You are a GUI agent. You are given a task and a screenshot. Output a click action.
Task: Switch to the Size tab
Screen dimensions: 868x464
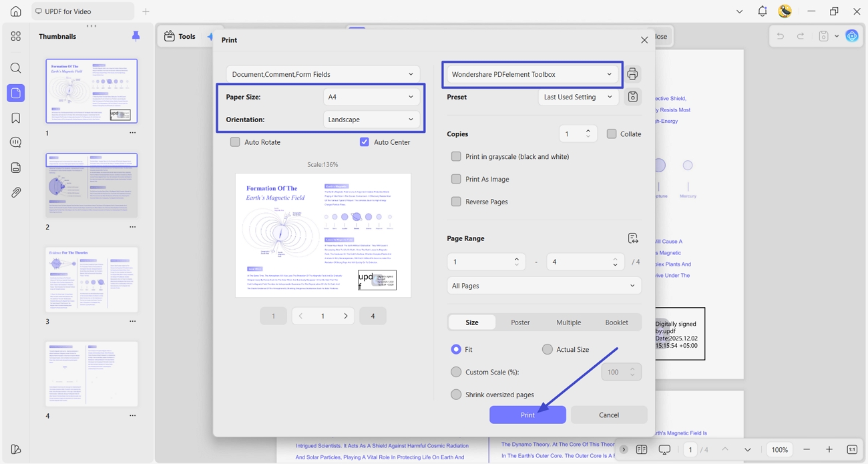click(x=472, y=322)
